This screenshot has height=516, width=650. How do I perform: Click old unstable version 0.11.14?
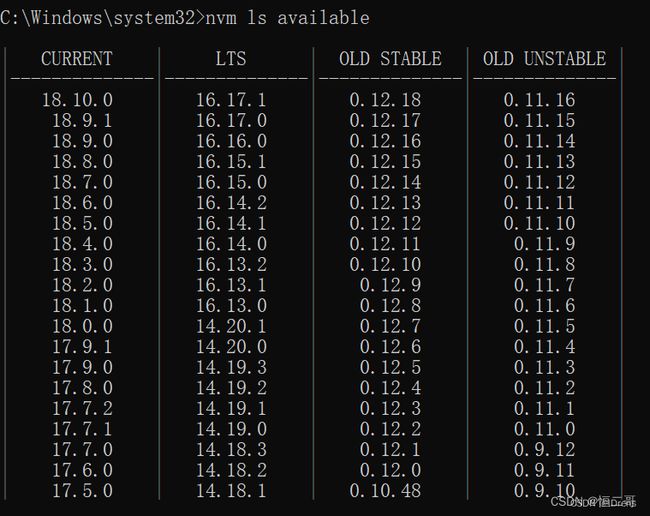coord(540,141)
